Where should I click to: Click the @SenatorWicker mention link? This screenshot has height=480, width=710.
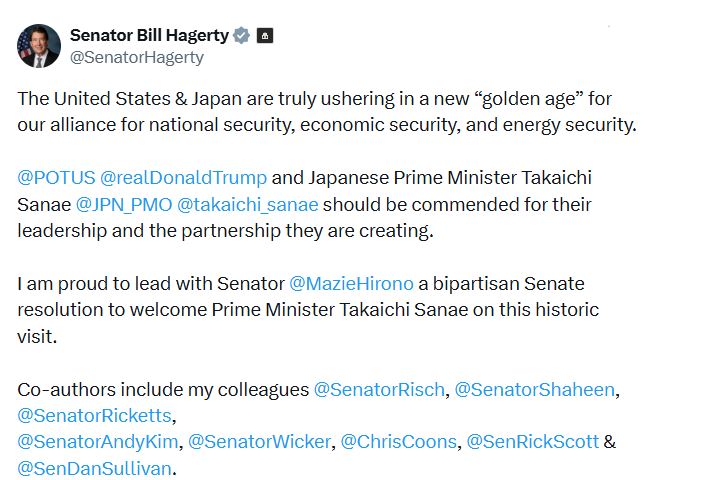click(259, 441)
